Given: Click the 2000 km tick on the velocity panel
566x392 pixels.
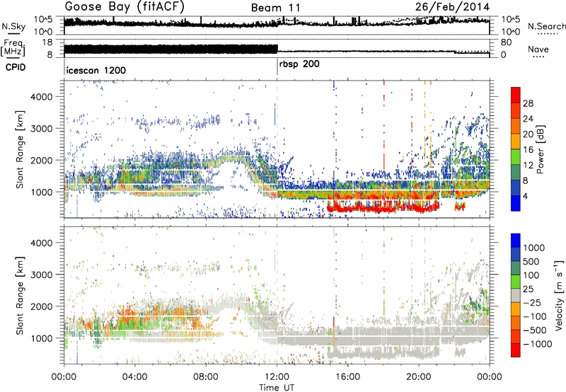Looking at the screenshot, I should point(41,306).
